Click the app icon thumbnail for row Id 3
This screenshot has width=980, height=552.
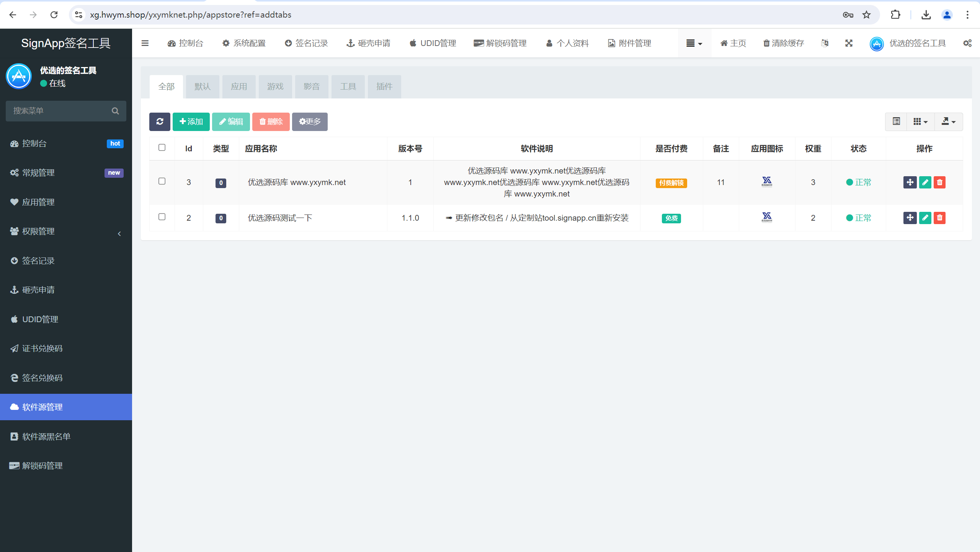click(x=767, y=182)
